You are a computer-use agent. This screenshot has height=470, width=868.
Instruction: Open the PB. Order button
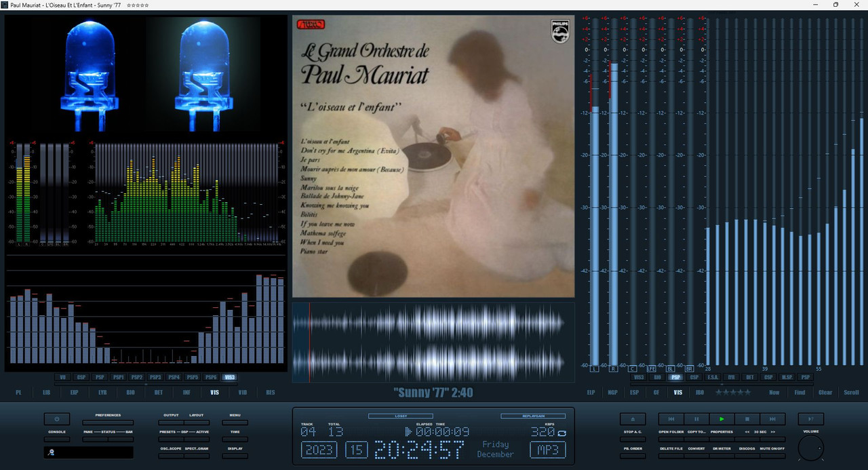(x=633, y=456)
